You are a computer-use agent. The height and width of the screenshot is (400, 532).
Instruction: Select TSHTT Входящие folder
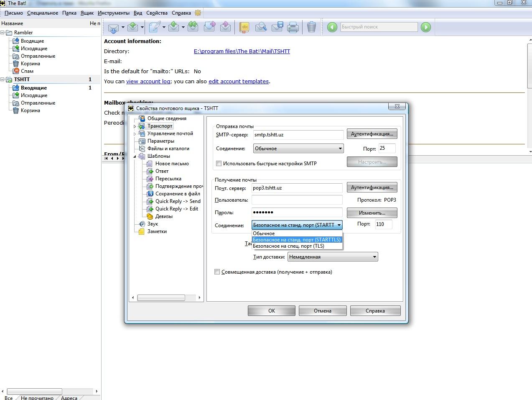tap(34, 88)
